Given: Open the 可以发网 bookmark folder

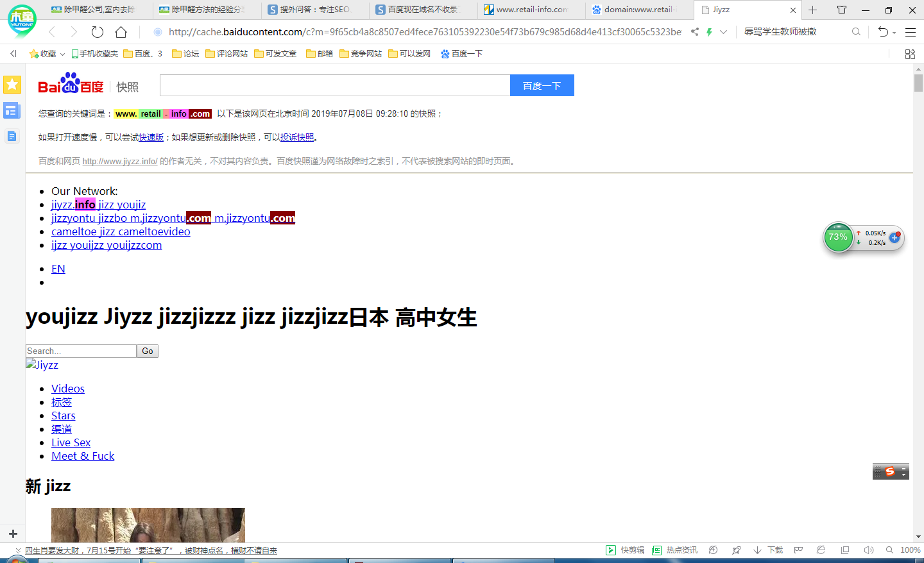Looking at the screenshot, I should [x=409, y=54].
